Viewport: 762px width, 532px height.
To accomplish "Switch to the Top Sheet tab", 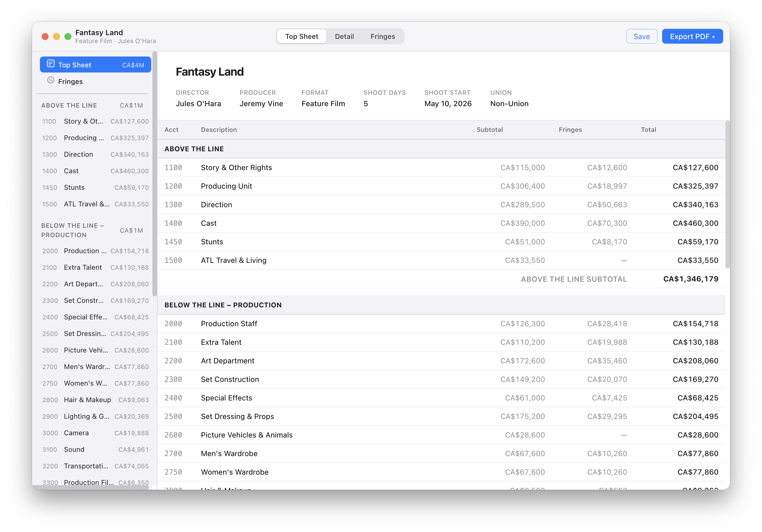I will [x=301, y=37].
